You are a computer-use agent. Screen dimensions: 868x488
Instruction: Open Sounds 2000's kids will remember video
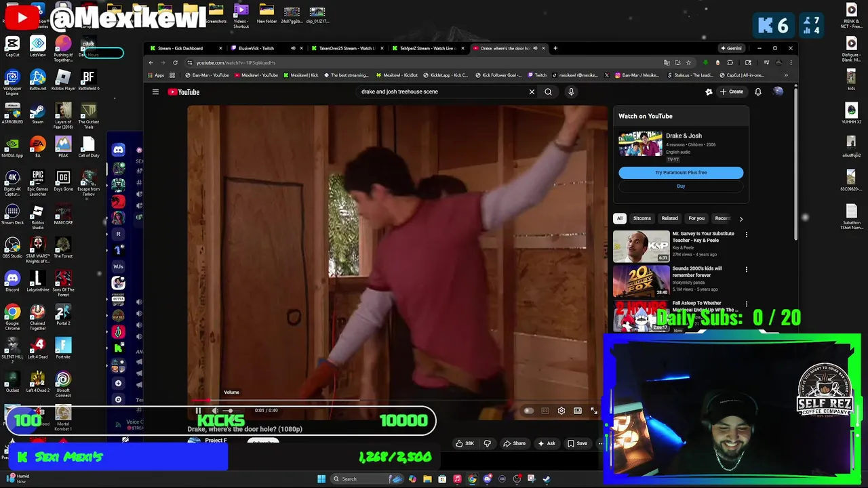point(641,281)
